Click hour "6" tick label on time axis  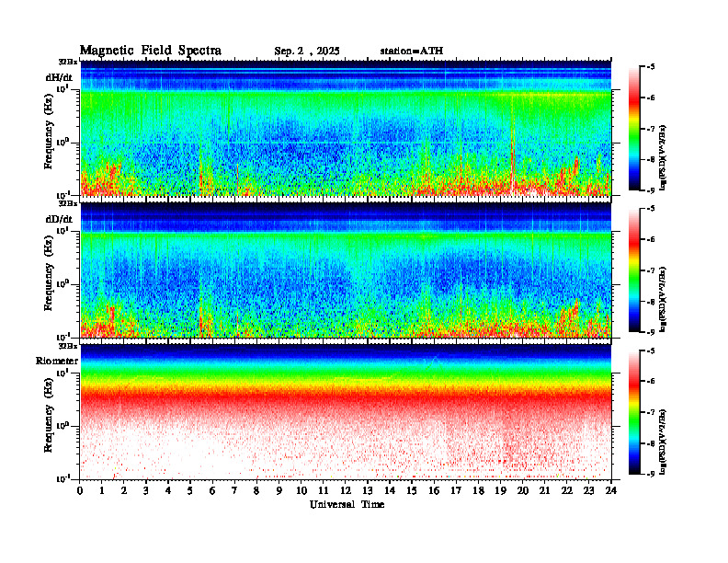212,490
